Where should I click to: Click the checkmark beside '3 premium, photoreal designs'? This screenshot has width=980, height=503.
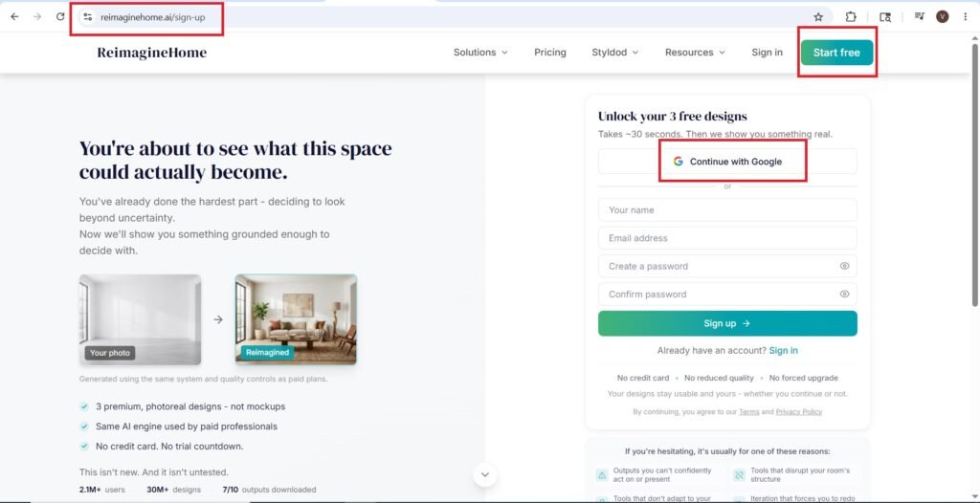84,406
